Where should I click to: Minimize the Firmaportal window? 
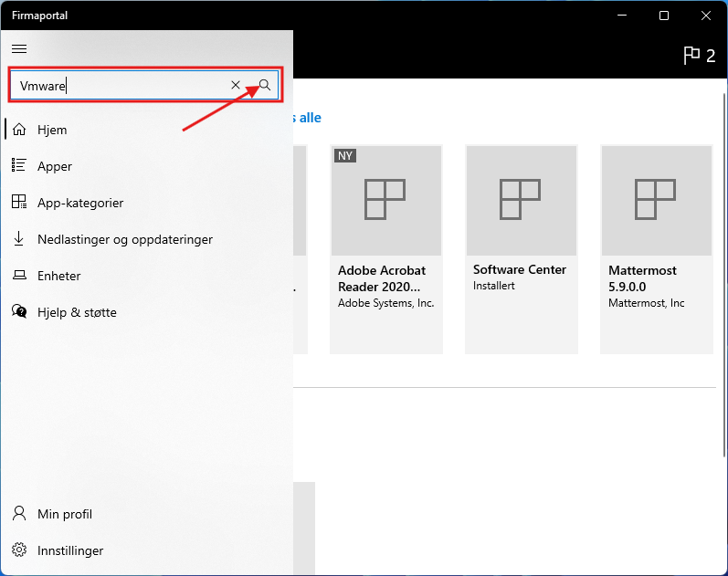622,16
